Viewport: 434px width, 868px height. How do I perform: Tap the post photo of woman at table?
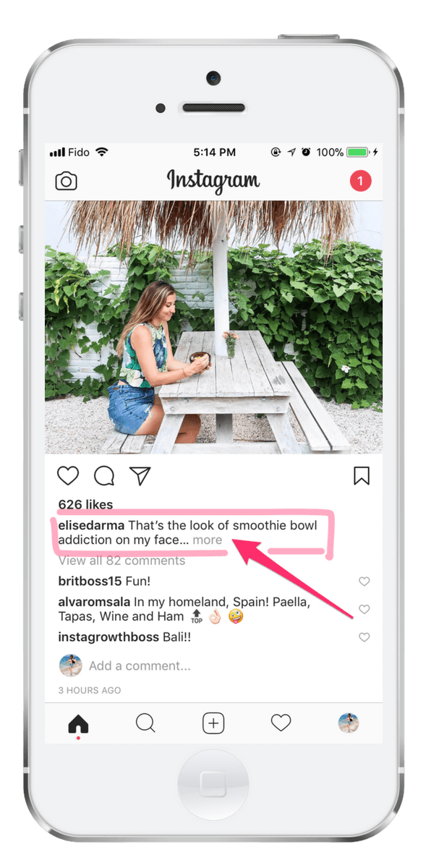point(213,328)
